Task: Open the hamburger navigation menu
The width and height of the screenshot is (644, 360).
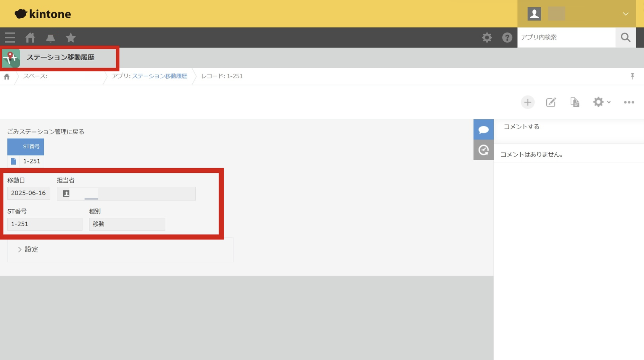Action: [x=10, y=38]
